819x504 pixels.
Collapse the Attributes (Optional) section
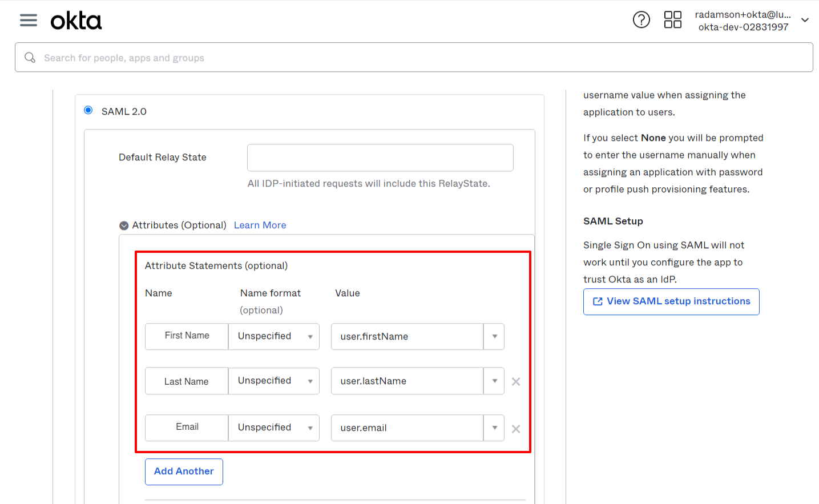pyautogui.click(x=123, y=225)
